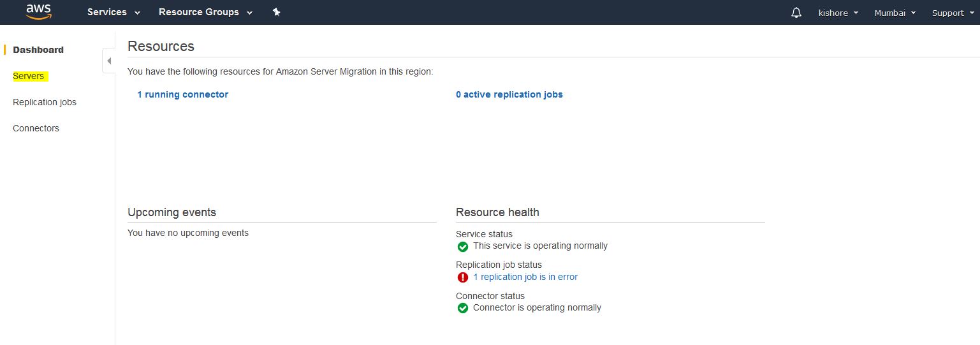Screen dimensions: 980x345
Task: Expand the Resource Groups dropdown
Action: (x=205, y=12)
